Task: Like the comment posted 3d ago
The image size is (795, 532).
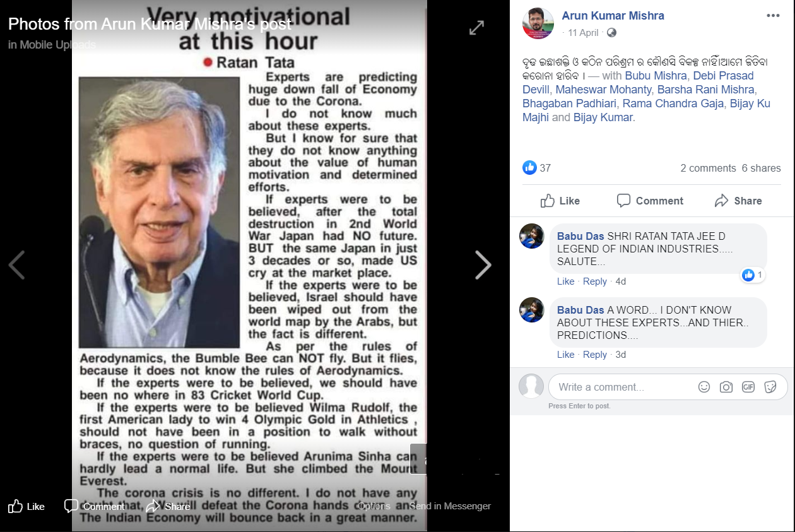Action: tap(565, 355)
